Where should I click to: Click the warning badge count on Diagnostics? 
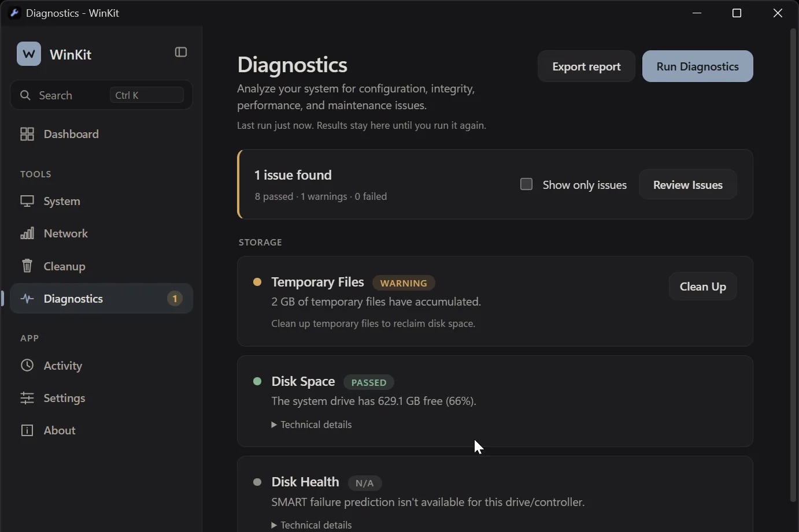tap(175, 299)
